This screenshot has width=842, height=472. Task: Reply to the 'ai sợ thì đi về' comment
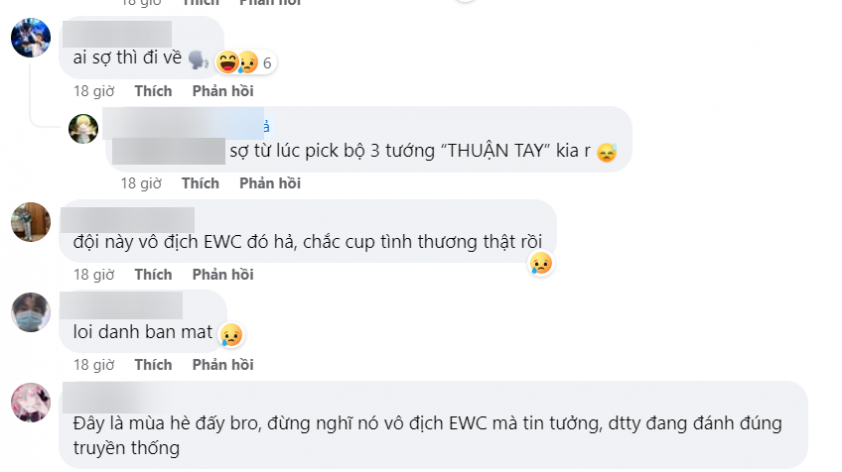(x=223, y=91)
